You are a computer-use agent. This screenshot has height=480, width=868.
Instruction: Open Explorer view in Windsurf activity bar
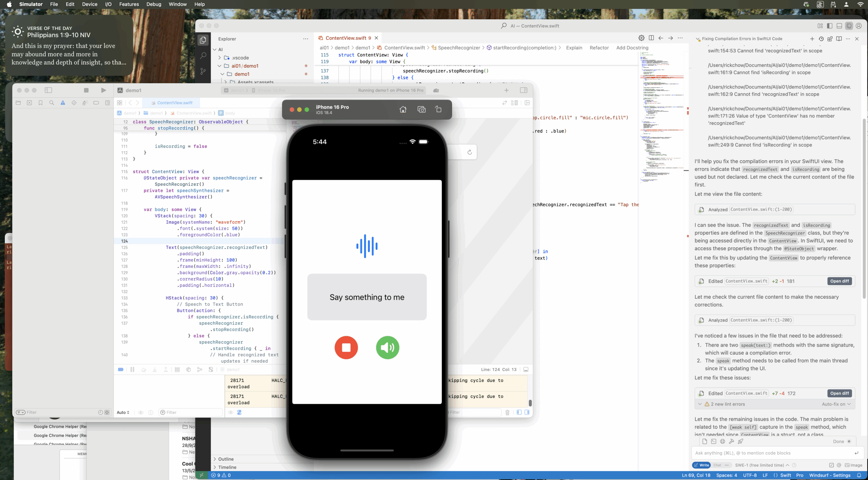[203, 40]
